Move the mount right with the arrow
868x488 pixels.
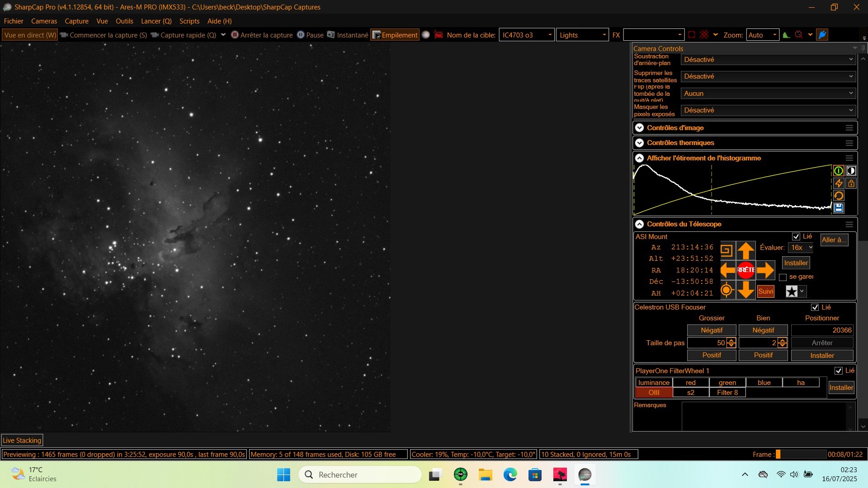click(x=765, y=270)
